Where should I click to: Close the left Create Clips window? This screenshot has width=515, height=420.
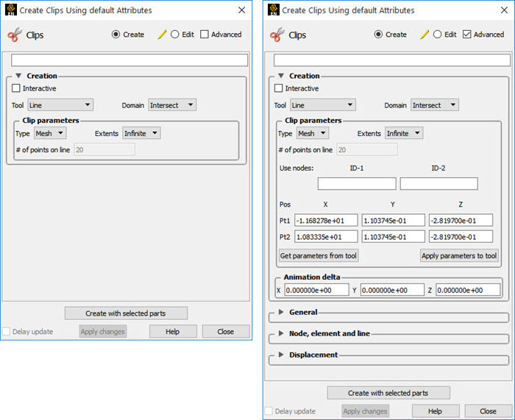(x=242, y=10)
